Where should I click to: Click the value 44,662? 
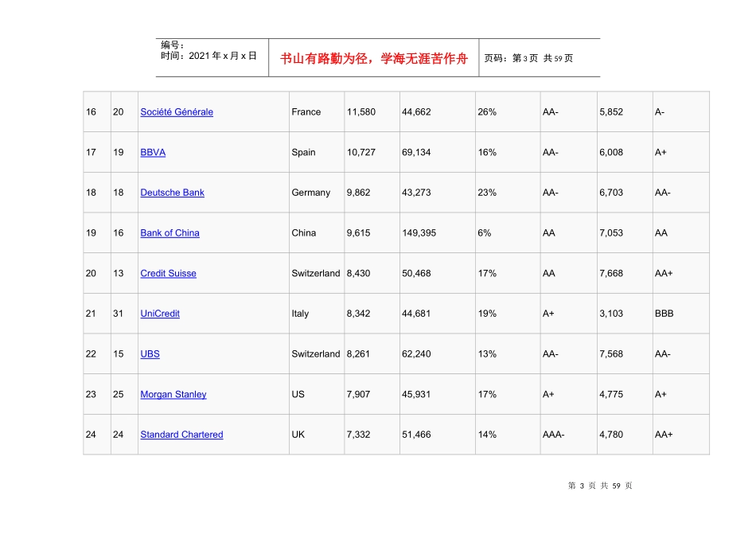[416, 112]
